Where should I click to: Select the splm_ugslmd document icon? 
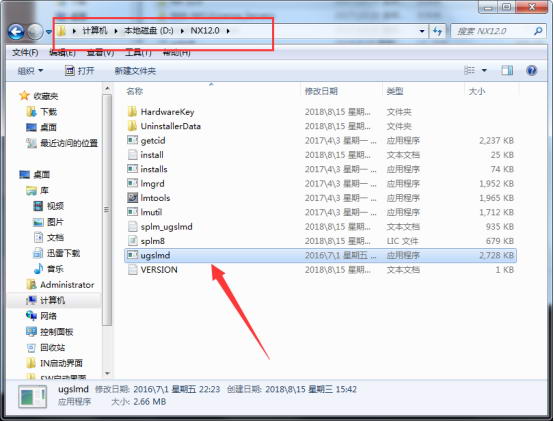point(132,227)
